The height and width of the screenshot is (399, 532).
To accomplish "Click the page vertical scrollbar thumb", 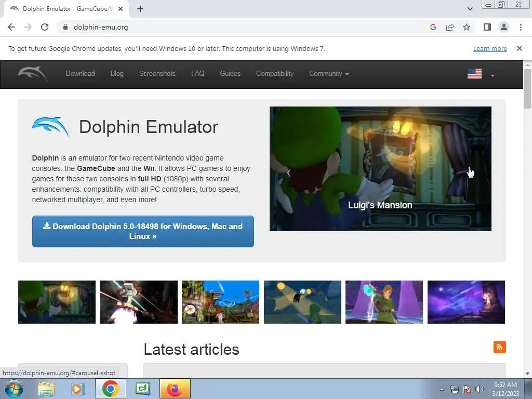I will pos(527,88).
